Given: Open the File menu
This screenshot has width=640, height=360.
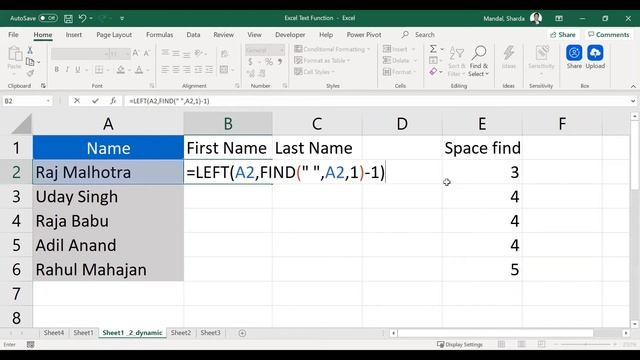Looking at the screenshot, I should coord(13,35).
